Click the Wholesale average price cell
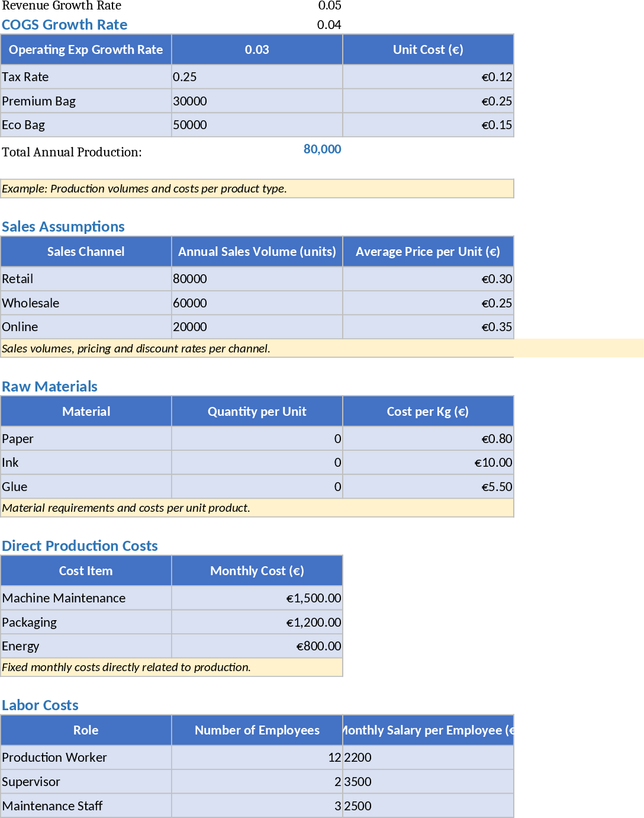The image size is (644, 818). point(427,303)
